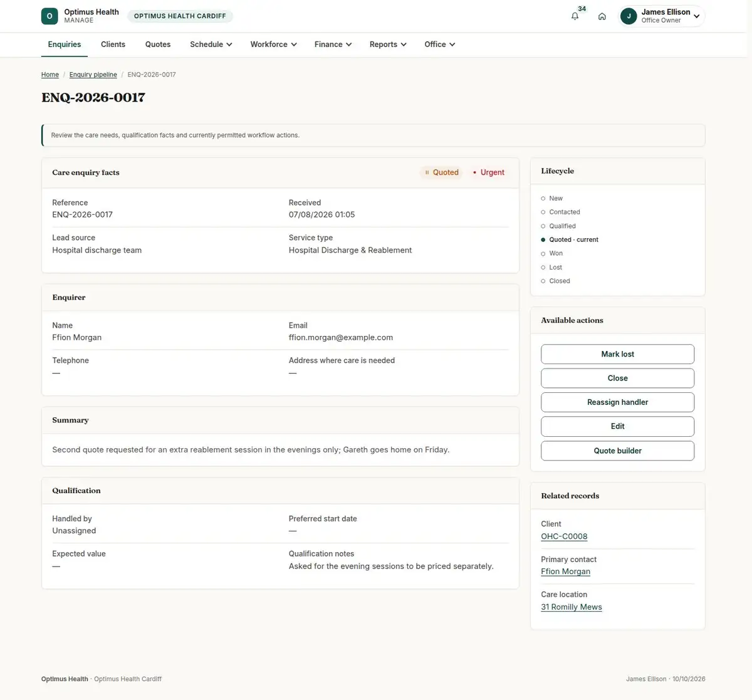Click James Ellison avatar icon
Viewport: 752px width, 700px height.
(629, 16)
